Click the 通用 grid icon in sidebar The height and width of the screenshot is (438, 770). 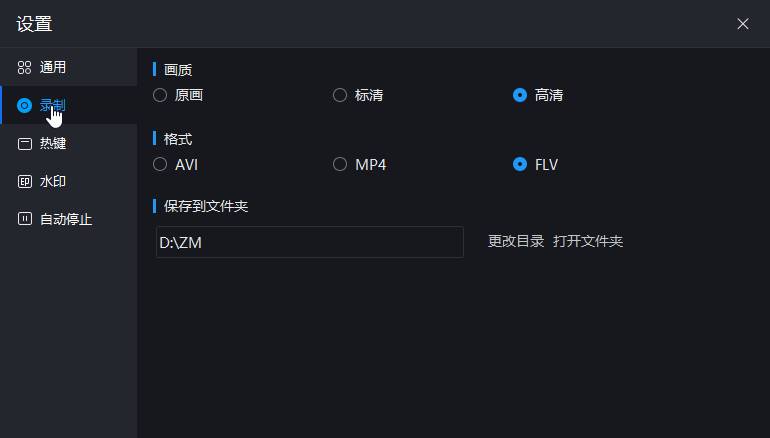click(x=24, y=67)
